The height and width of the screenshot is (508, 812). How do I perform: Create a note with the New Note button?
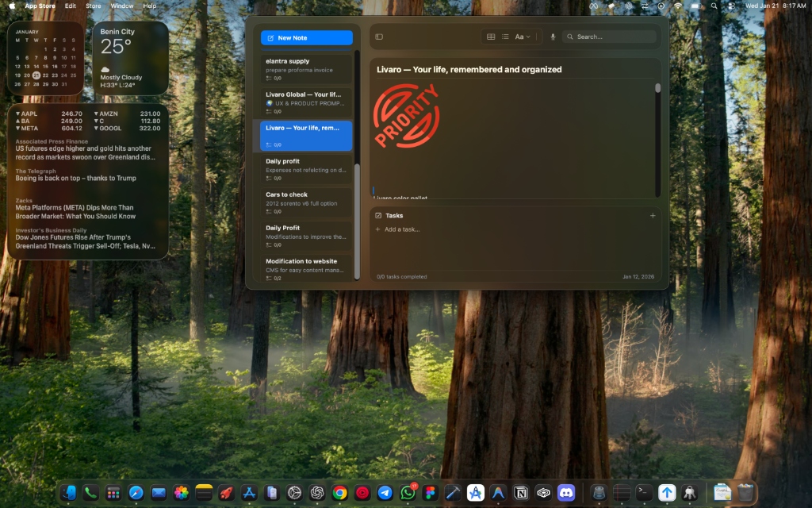click(306, 37)
